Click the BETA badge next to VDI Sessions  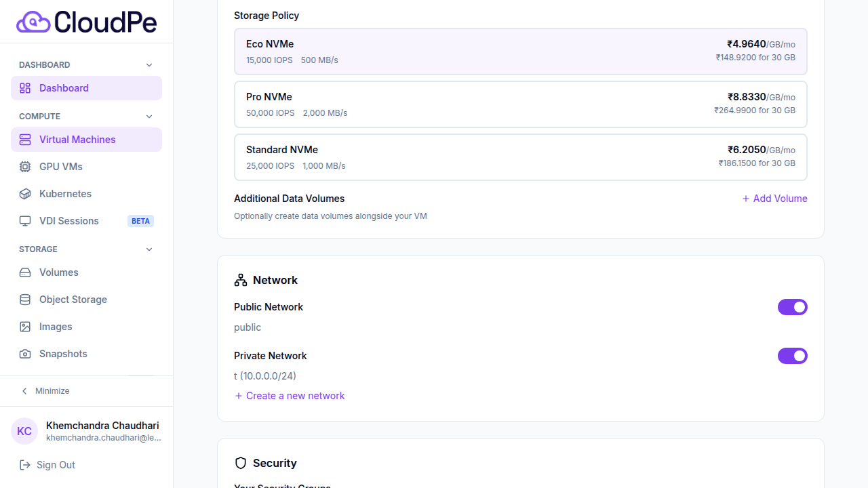[140, 221]
